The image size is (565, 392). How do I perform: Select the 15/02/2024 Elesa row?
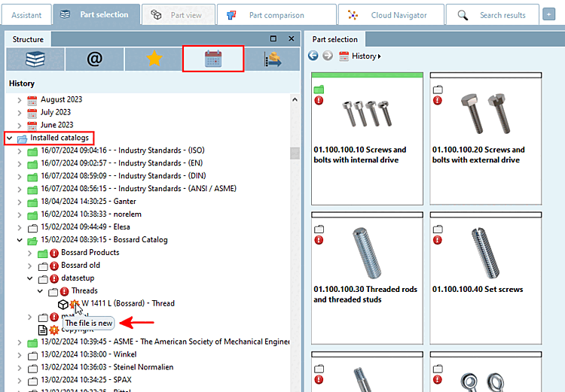[x=85, y=226]
